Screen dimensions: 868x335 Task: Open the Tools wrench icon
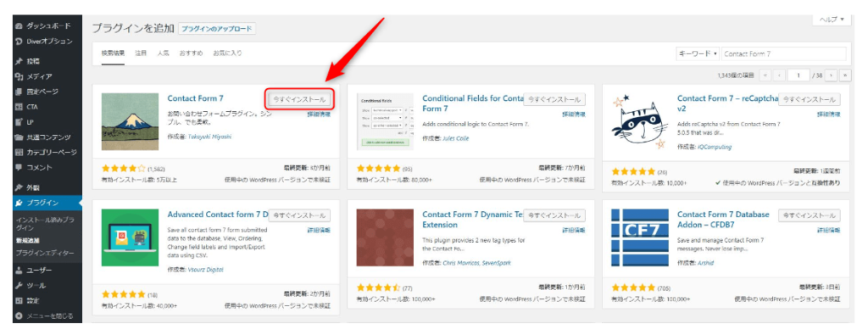(x=19, y=286)
